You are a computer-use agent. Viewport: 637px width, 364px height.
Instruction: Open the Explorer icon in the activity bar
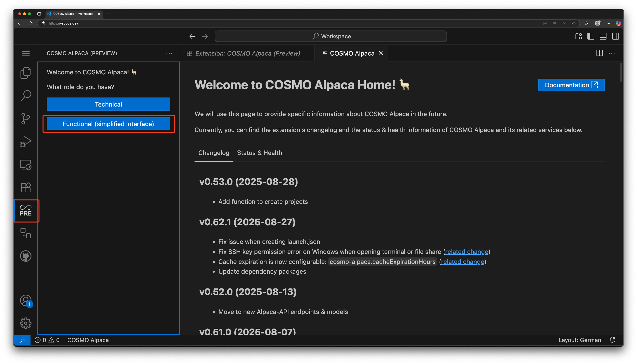(26, 73)
